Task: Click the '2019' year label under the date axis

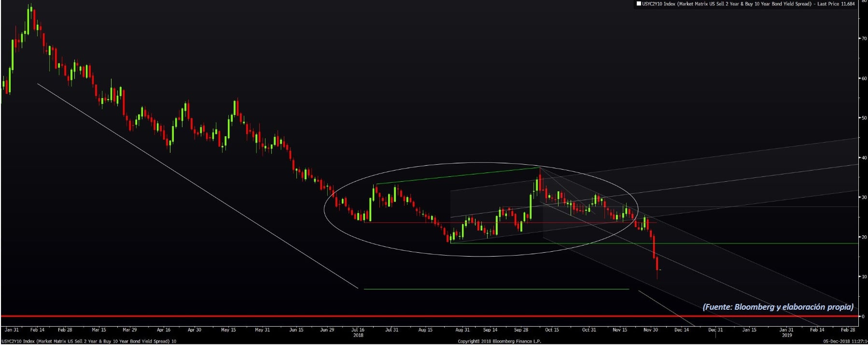Action: pyautogui.click(x=786, y=335)
